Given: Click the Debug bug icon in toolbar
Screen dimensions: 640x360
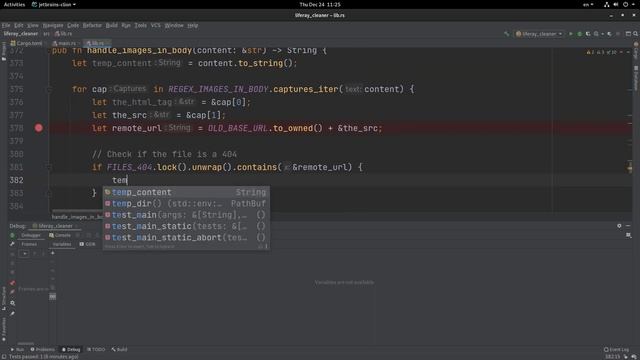Looking at the screenshot, I should [x=579, y=34].
